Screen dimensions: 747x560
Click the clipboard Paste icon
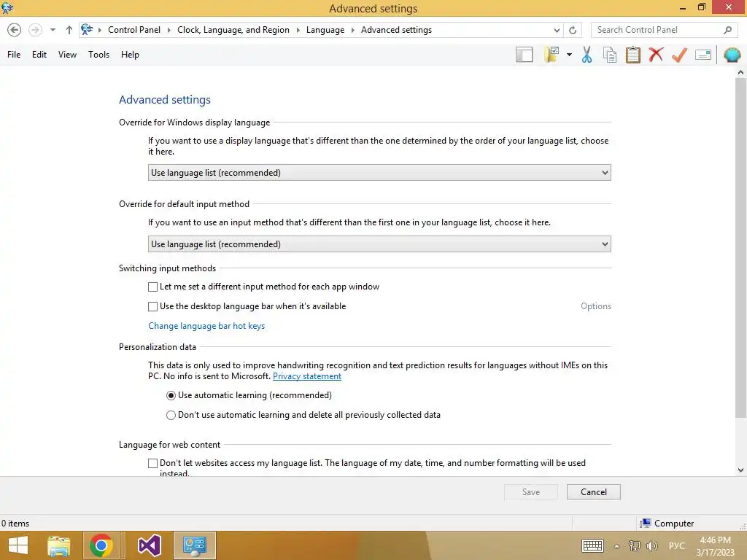pyautogui.click(x=633, y=55)
